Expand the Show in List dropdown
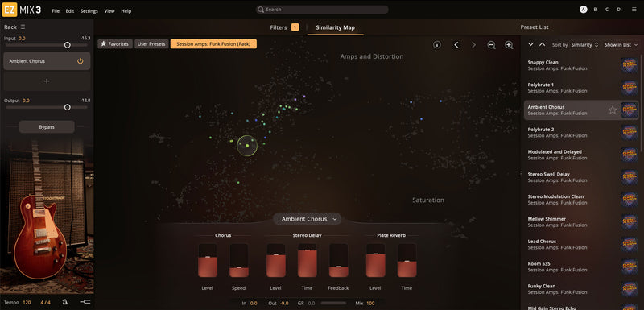 621,45
